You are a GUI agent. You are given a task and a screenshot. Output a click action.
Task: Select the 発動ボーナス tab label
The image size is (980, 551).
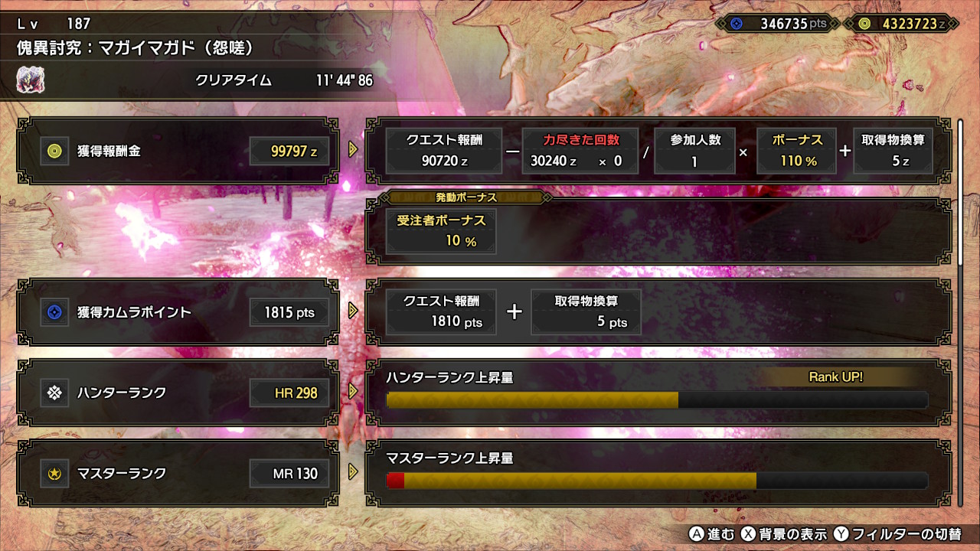point(466,197)
